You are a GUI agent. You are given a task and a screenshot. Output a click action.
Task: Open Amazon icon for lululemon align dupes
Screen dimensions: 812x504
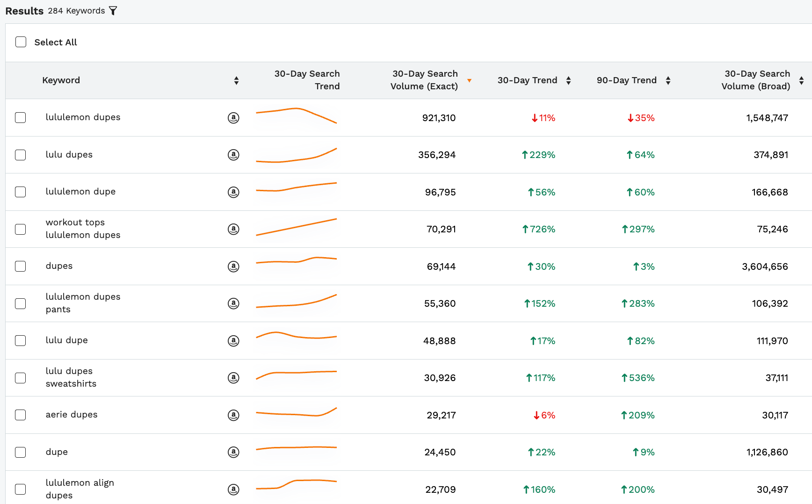point(233,490)
